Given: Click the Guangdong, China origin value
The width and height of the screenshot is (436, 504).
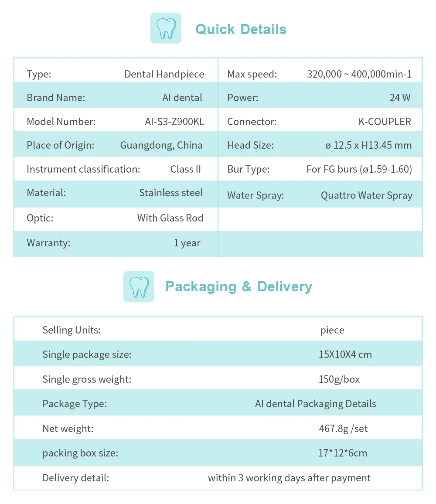Looking at the screenshot, I should pyautogui.click(x=161, y=145).
